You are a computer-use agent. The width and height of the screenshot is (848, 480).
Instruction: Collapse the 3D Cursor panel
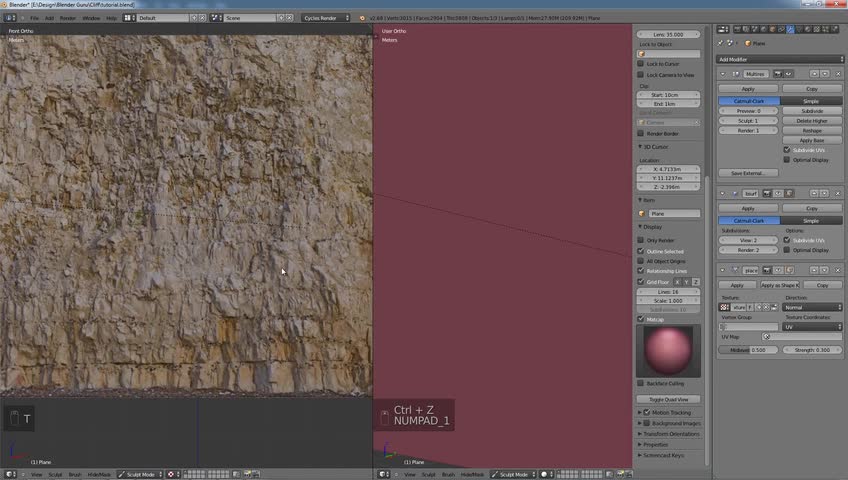point(640,146)
